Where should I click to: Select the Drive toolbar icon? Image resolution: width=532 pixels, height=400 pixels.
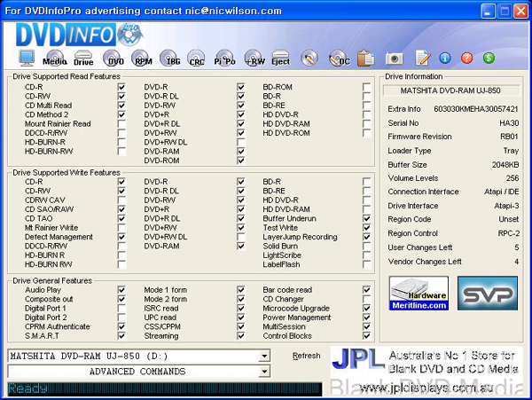click(83, 58)
